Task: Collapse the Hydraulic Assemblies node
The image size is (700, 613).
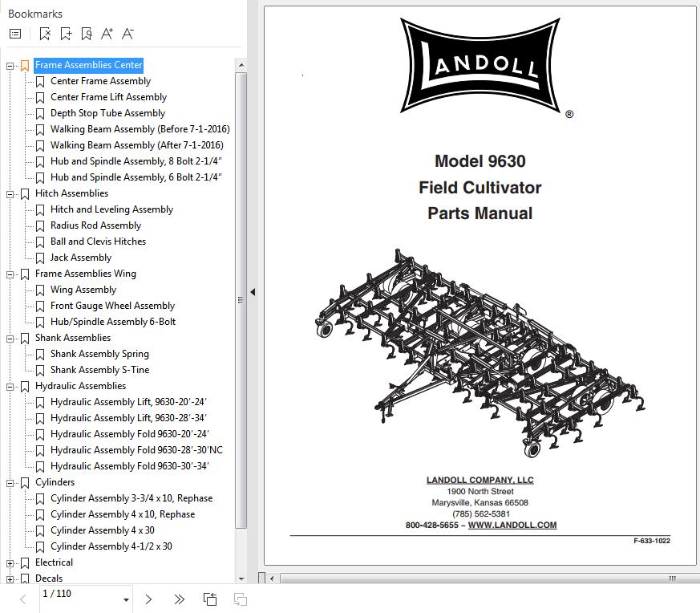Action: [10, 387]
